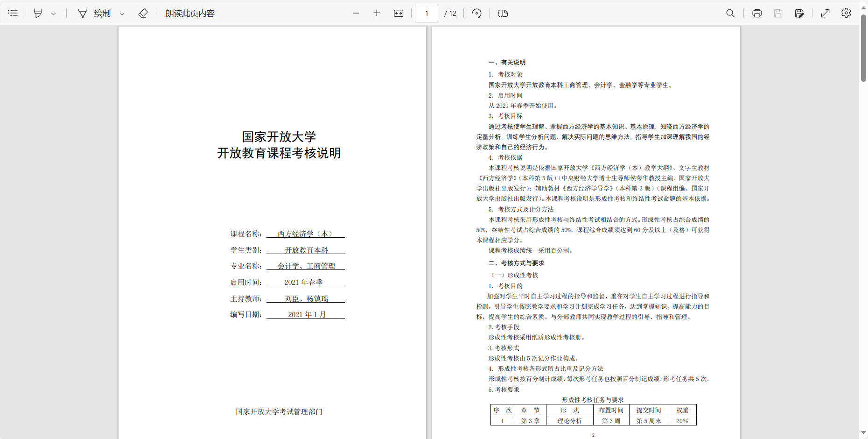Click the vertical scrollbar thumb
The width and height of the screenshot is (868, 439).
[x=863, y=48]
